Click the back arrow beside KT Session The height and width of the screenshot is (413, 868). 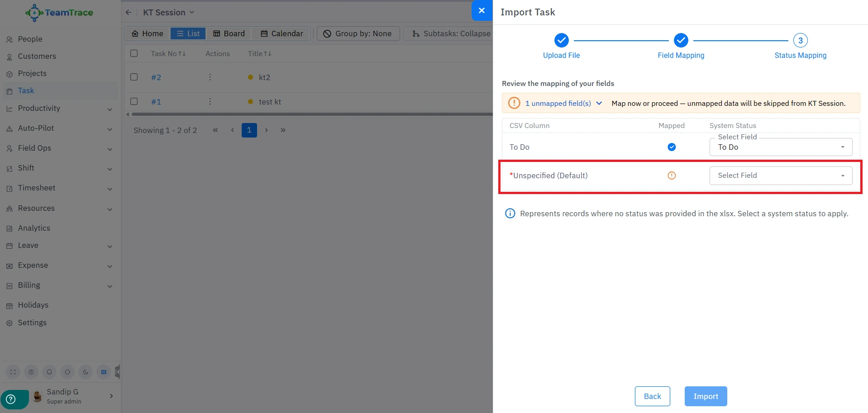129,13
